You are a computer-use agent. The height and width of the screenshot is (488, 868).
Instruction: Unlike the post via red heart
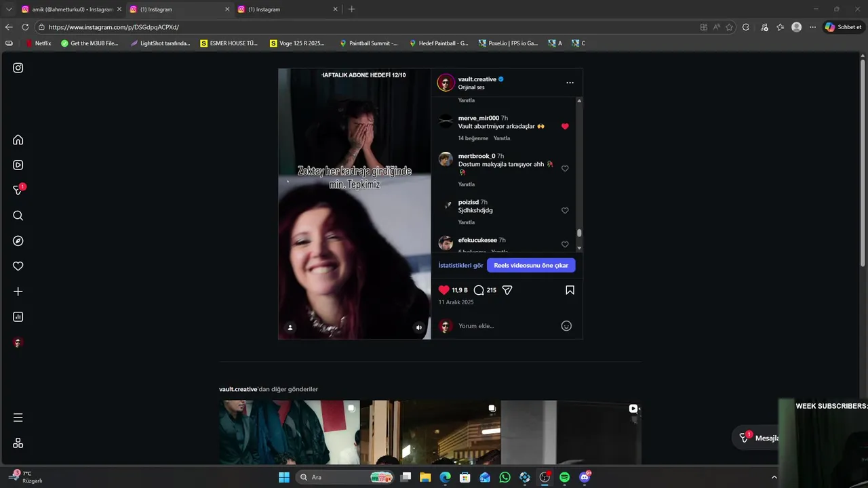pos(443,290)
